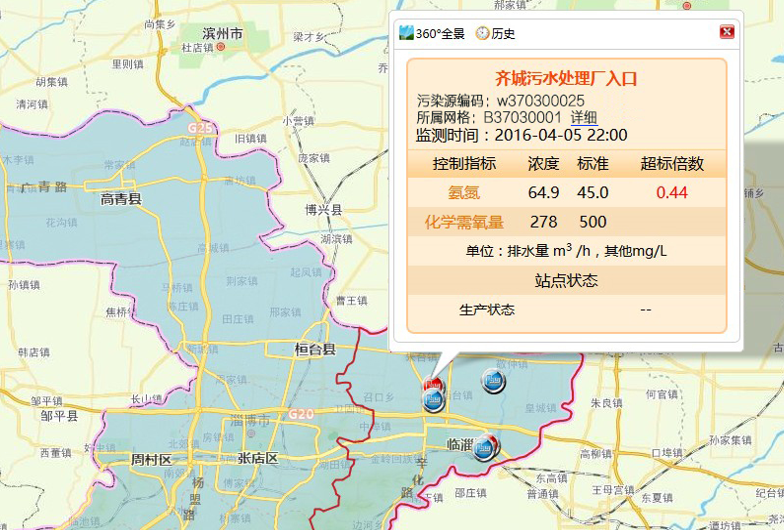Click the 控制指标 column header
The width and height of the screenshot is (784, 530).
464,164
